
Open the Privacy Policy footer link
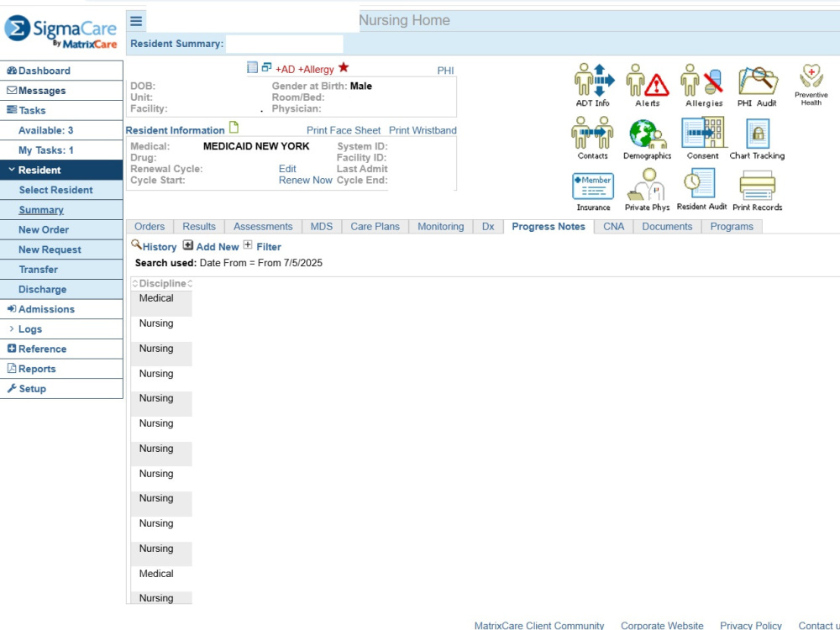[x=750, y=625]
